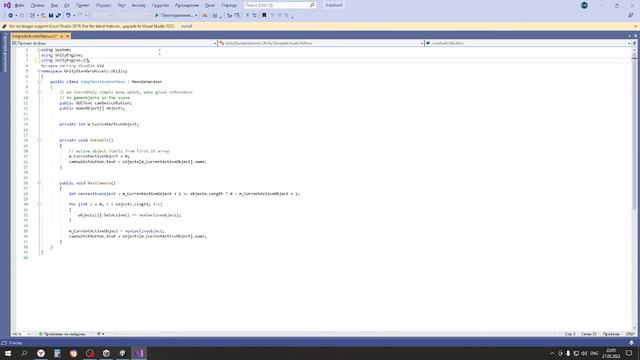
Task: Close the SimpleActivatorMenu.cs tab
Action: [67, 36]
